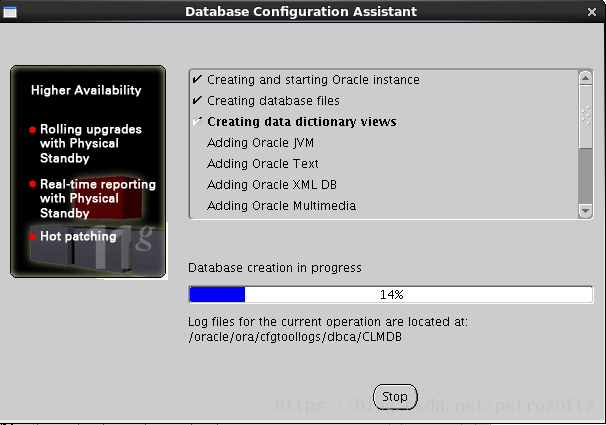Select 'Adding Oracle JVM' step
The width and height of the screenshot is (606, 425).
point(260,143)
